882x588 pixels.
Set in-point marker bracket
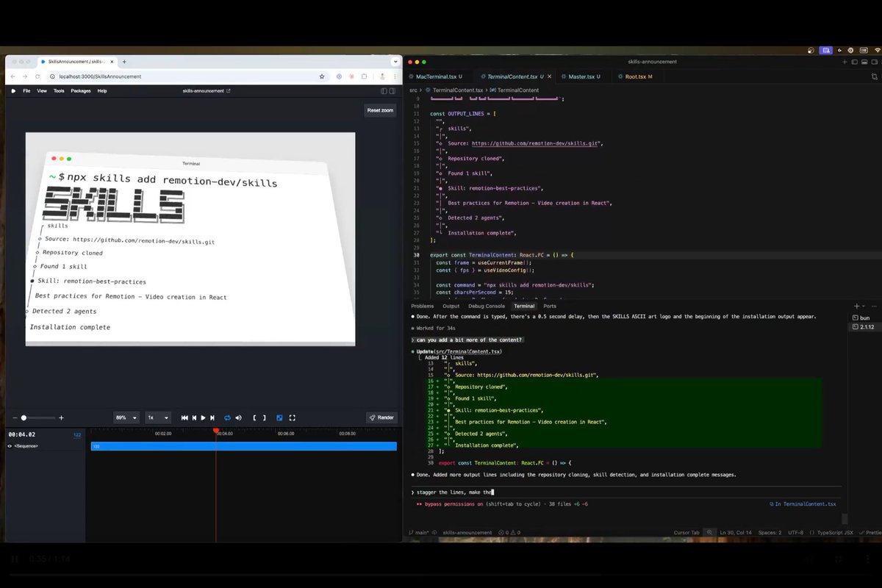[254, 417]
